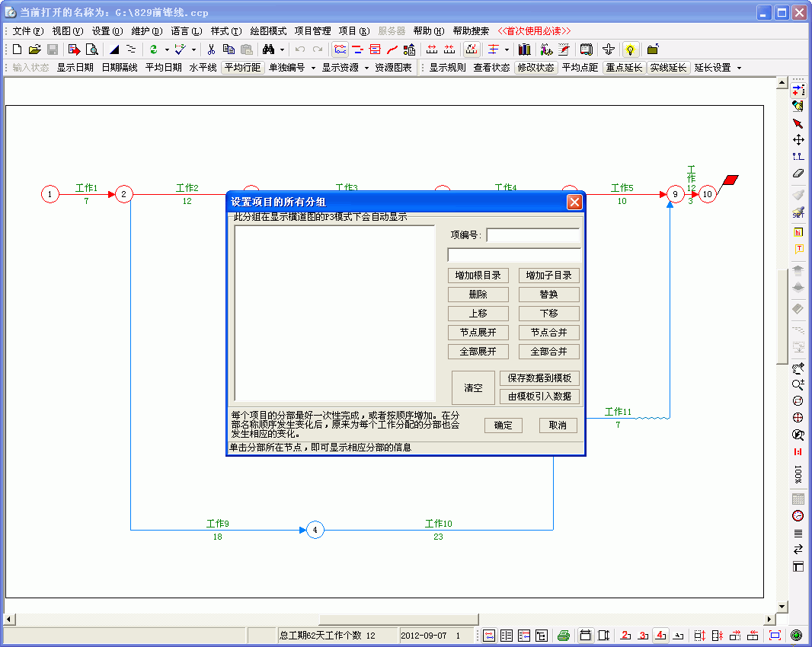The image size is (812, 647).
Task: Click the red number 2 status icon
Action: point(625,636)
